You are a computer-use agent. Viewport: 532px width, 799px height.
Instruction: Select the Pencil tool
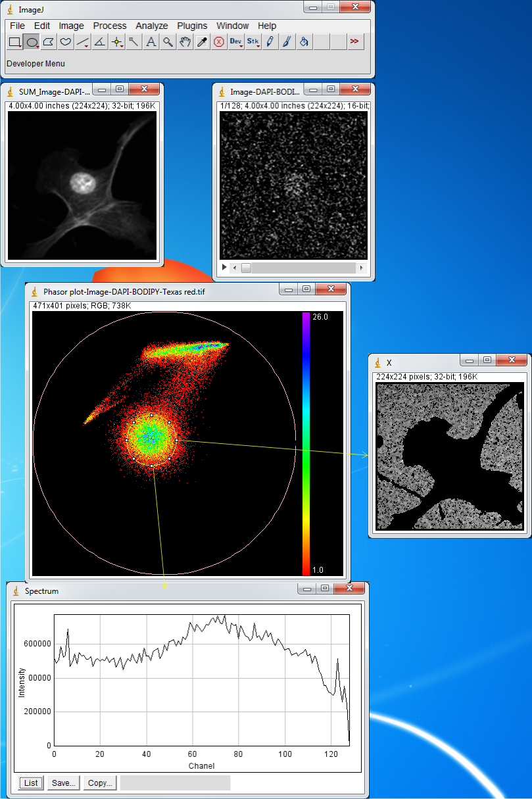click(x=270, y=42)
